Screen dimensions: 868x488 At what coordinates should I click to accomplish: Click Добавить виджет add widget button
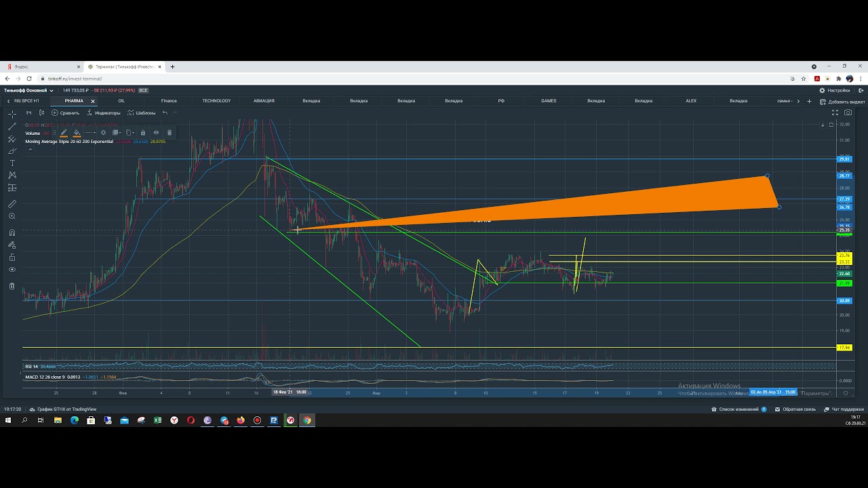pos(843,102)
